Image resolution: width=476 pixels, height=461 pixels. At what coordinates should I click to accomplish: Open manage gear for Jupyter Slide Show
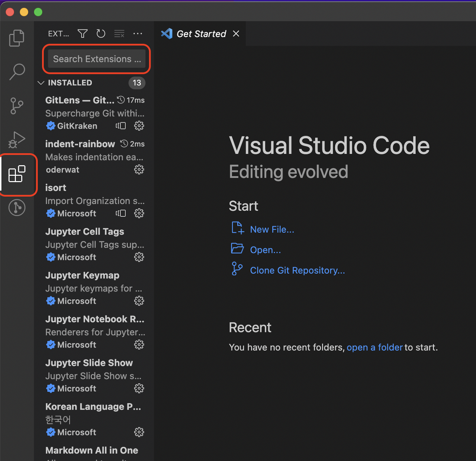point(139,389)
